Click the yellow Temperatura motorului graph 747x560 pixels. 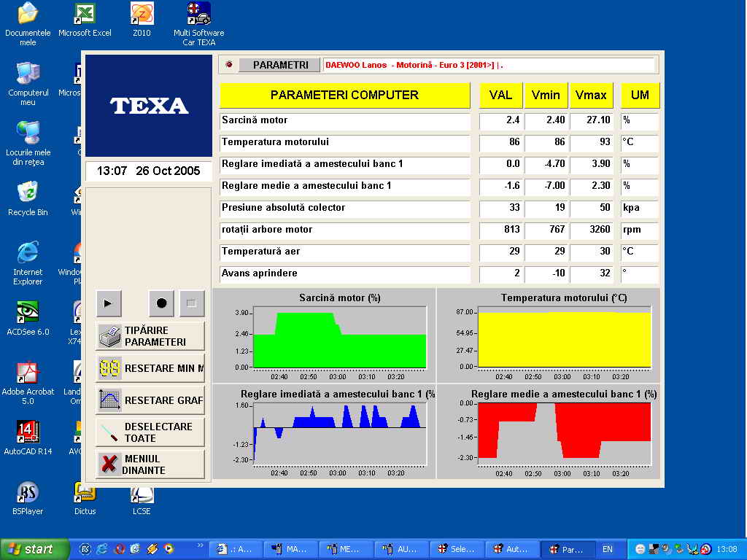(x=564, y=338)
